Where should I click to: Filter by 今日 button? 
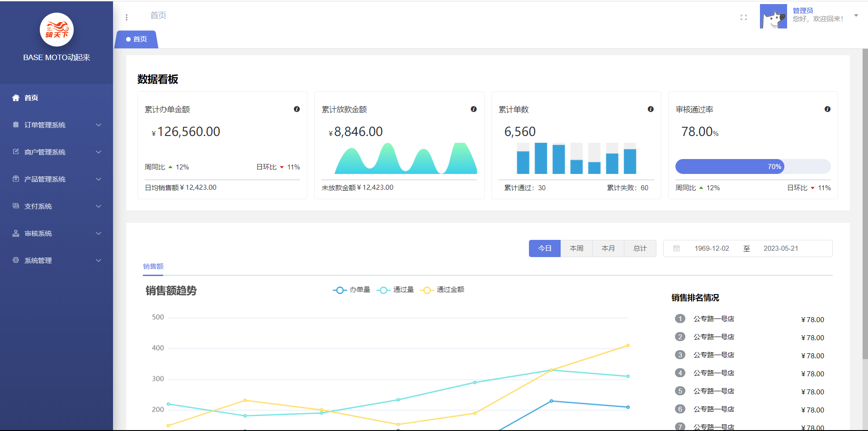[545, 248]
